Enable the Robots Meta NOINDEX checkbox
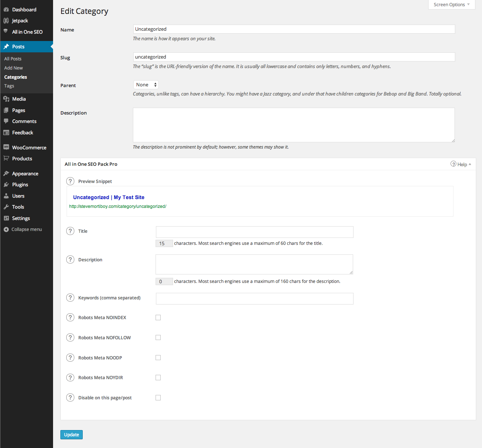Viewport: 482px width, 448px height. 158,318
